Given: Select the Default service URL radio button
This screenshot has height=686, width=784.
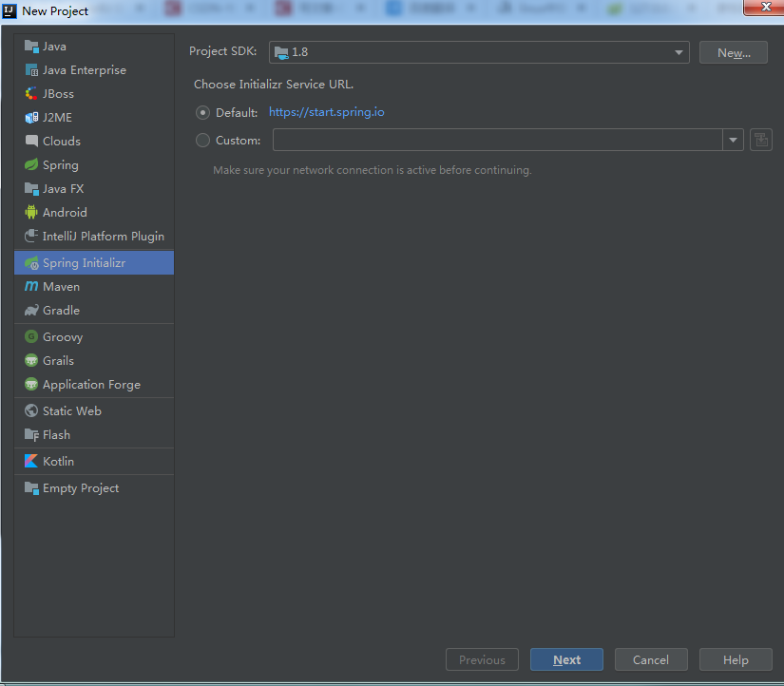Looking at the screenshot, I should click(x=202, y=112).
